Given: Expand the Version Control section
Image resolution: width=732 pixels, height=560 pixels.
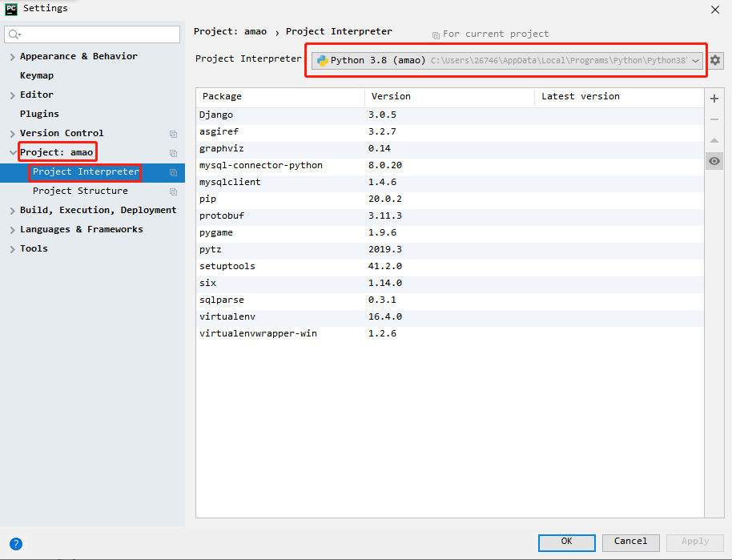Looking at the screenshot, I should (x=12, y=134).
